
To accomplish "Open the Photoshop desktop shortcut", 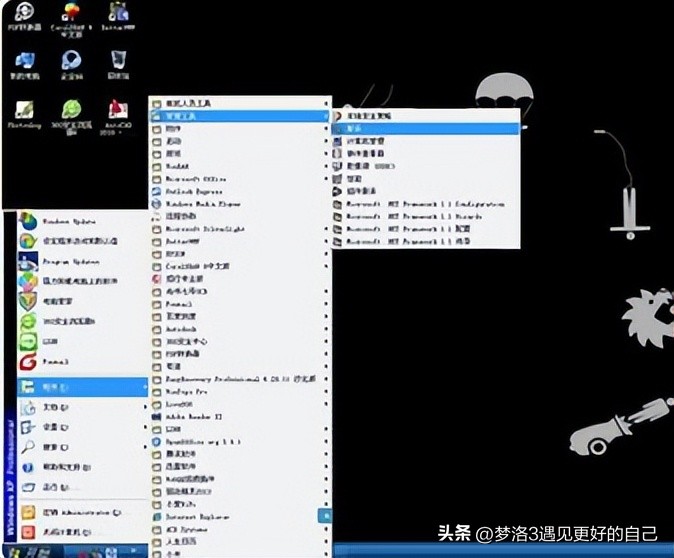I will tap(25, 115).
